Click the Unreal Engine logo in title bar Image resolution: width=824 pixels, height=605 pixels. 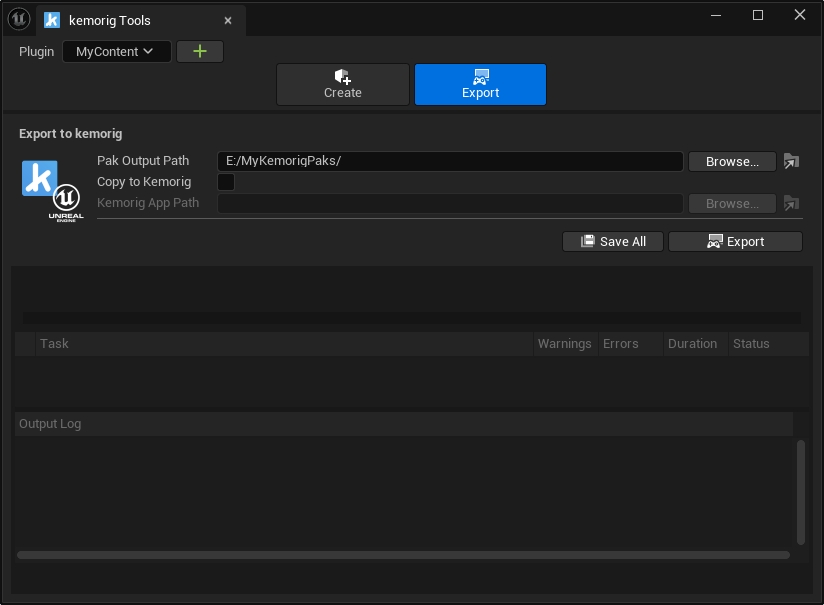[x=19, y=20]
